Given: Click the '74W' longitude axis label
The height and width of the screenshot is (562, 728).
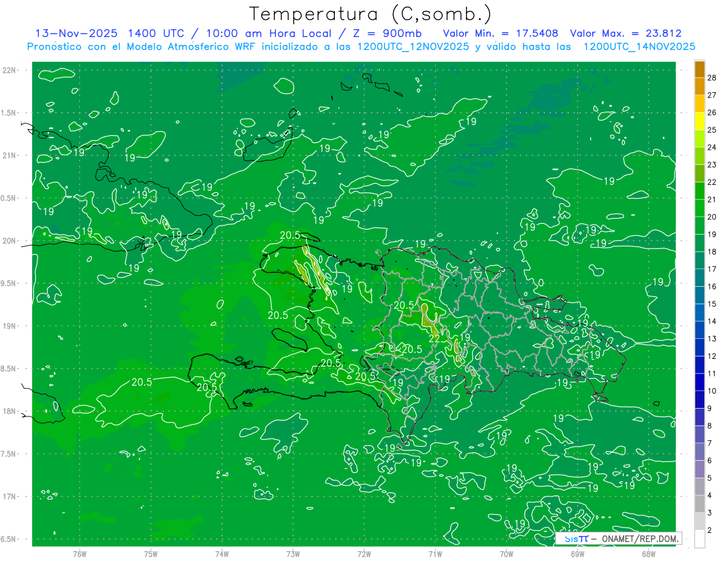Looking at the screenshot, I should point(221,554).
